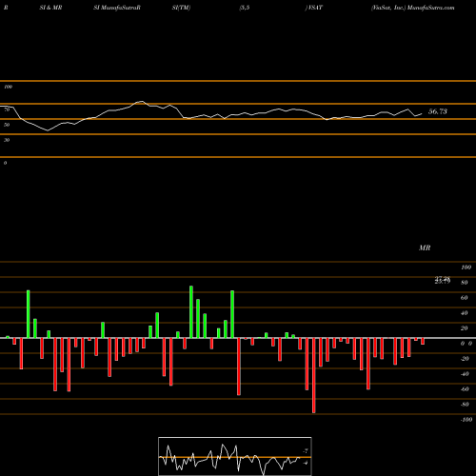Click the RSI value 56.73 label

tap(438, 111)
